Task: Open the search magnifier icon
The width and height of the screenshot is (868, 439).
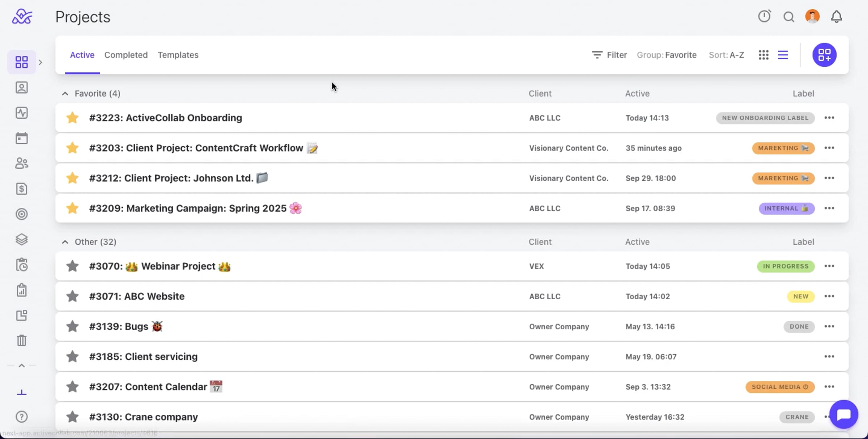Action: pos(789,17)
